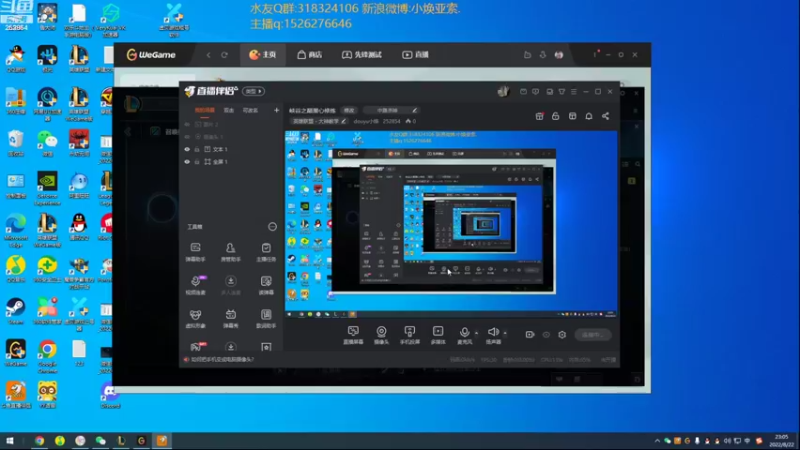This screenshot has width=800, height=450.
Task: Expand microphone options arrow
Action: point(477,333)
